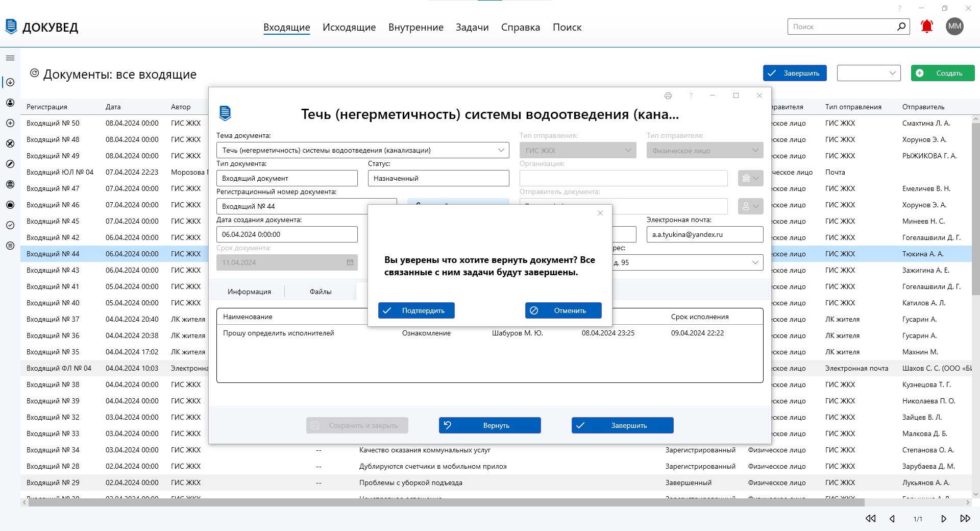The width and height of the screenshot is (980, 531).
Task: Switch to the Файлы tab
Action: (x=321, y=292)
